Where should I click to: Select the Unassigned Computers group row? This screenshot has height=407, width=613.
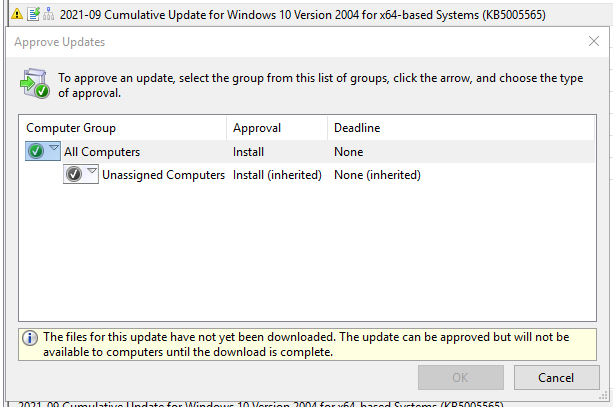coord(310,175)
